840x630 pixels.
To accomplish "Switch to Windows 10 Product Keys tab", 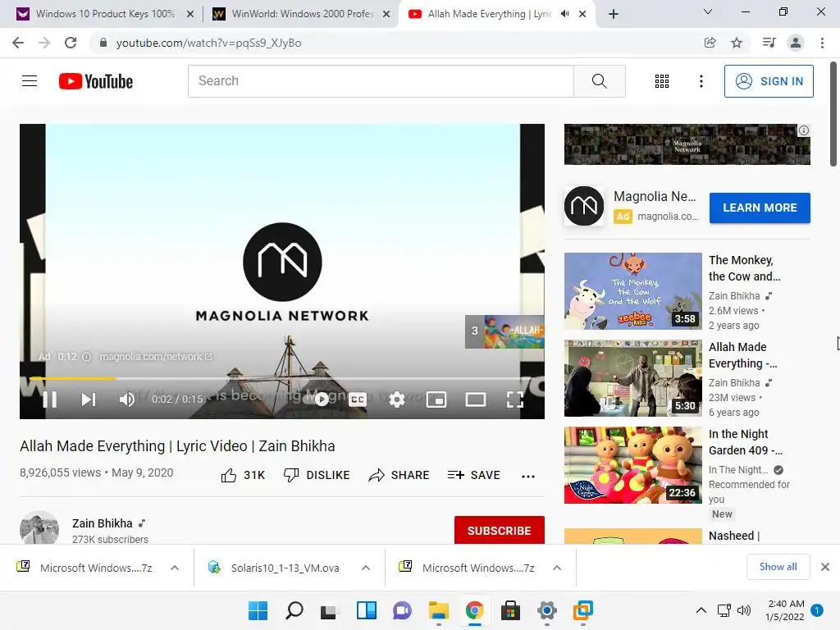I will pyautogui.click(x=105, y=14).
